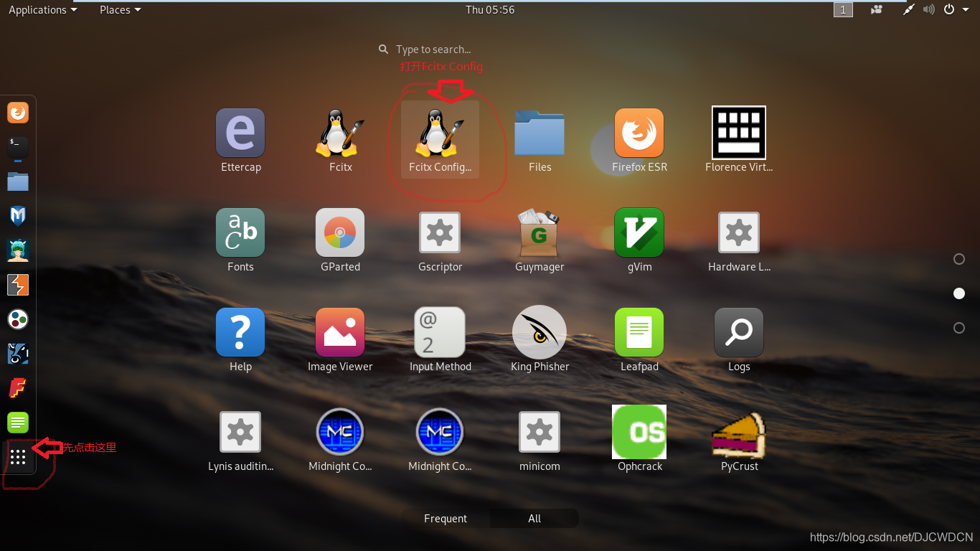980x551 pixels.
Task: Launch the Lynis auditing tool
Action: coord(240,440)
